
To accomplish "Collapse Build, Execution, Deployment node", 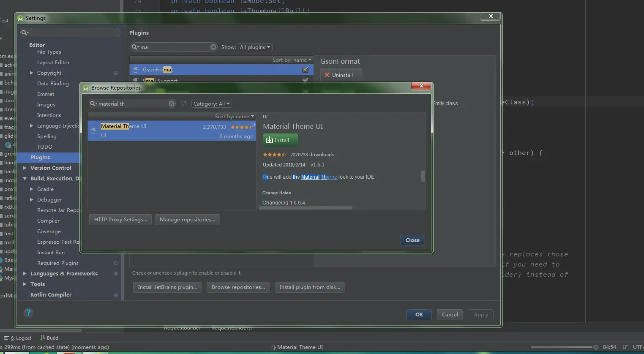I will [x=25, y=179].
